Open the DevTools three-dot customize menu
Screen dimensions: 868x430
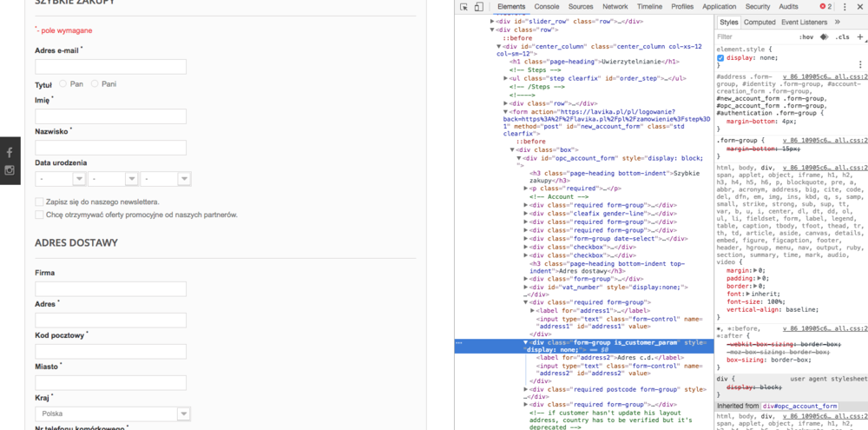point(845,7)
